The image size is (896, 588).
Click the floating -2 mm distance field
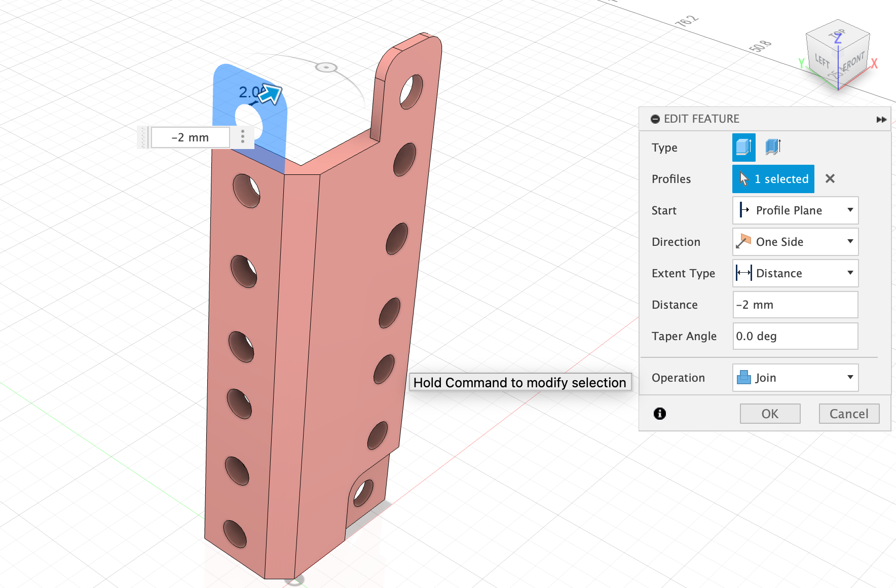(191, 137)
